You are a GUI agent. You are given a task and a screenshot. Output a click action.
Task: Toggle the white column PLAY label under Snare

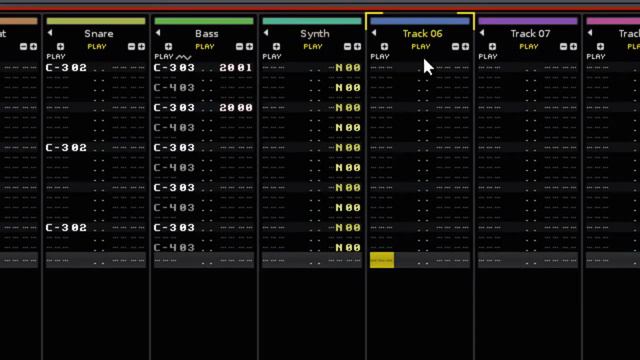point(56,56)
